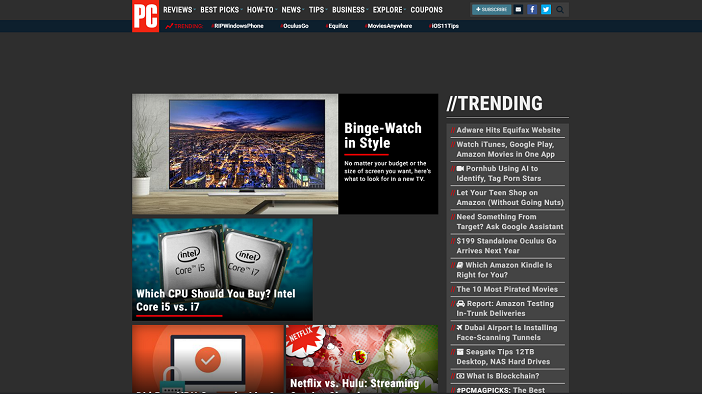
Task: Click the TV image thumbnail
Action: (x=235, y=154)
